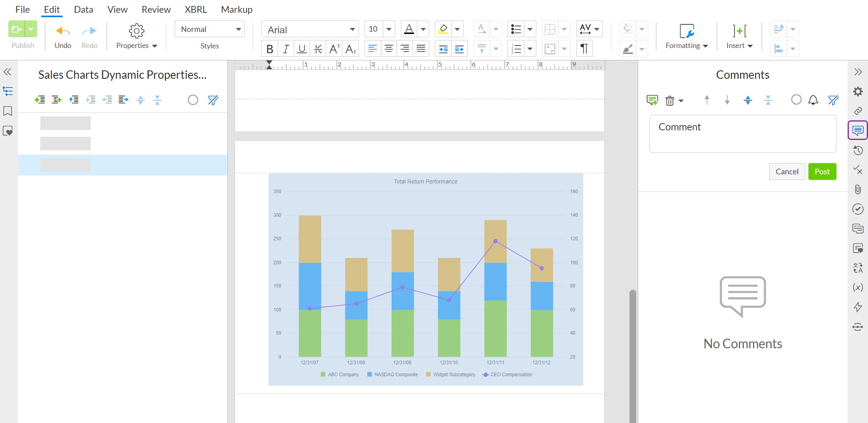Toggle the circle status filter in Comments
The width and height of the screenshot is (868, 423).
tap(796, 100)
